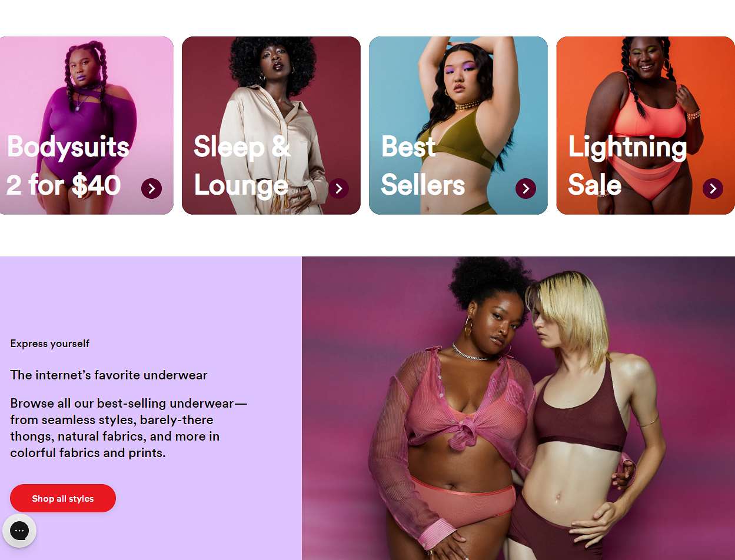Click the 'Bodysuits 2 for $40' card title
The height and width of the screenshot is (560, 735).
pos(68,166)
